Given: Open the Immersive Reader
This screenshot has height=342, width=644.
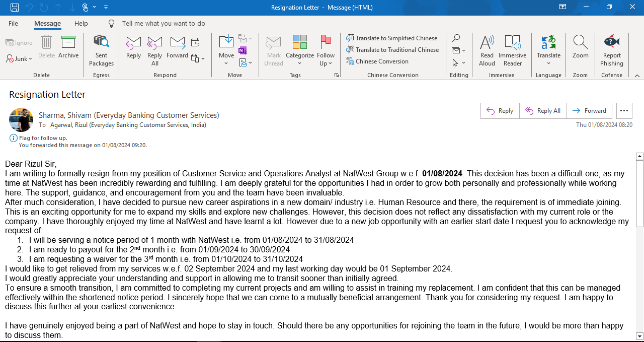Looking at the screenshot, I should [x=512, y=49].
